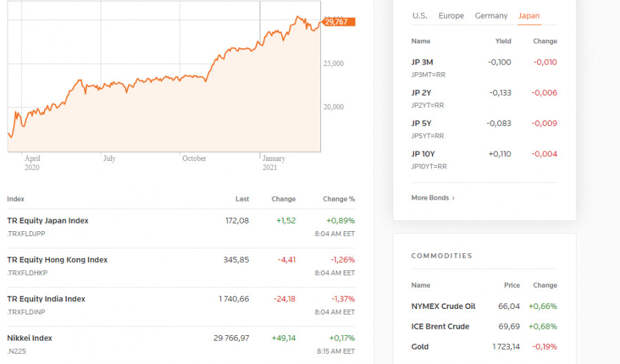The width and height of the screenshot is (620, 364).
Task: Click the January 2021 chart axis marker
Action: click(273, 162)
